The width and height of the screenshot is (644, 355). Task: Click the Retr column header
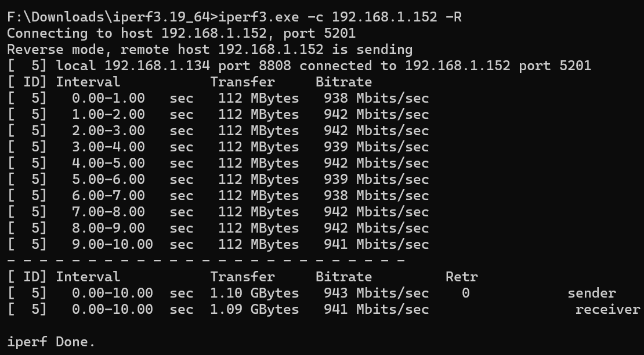coord(461,277)
